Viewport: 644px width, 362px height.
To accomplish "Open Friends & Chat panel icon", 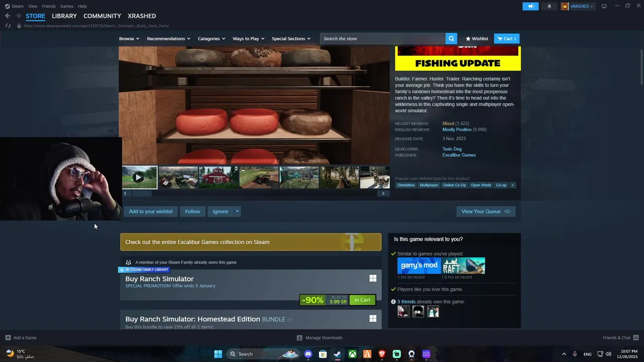I will point(635,337).
